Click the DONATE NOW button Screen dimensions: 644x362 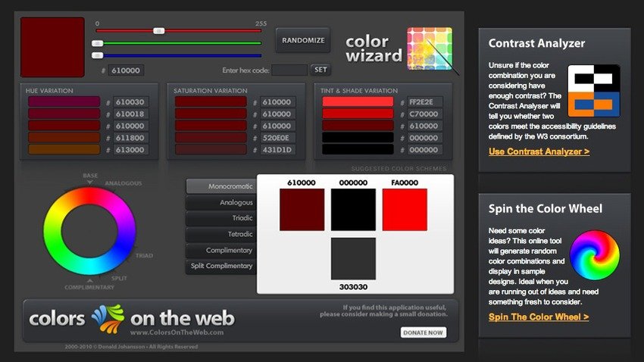(423, 332)
